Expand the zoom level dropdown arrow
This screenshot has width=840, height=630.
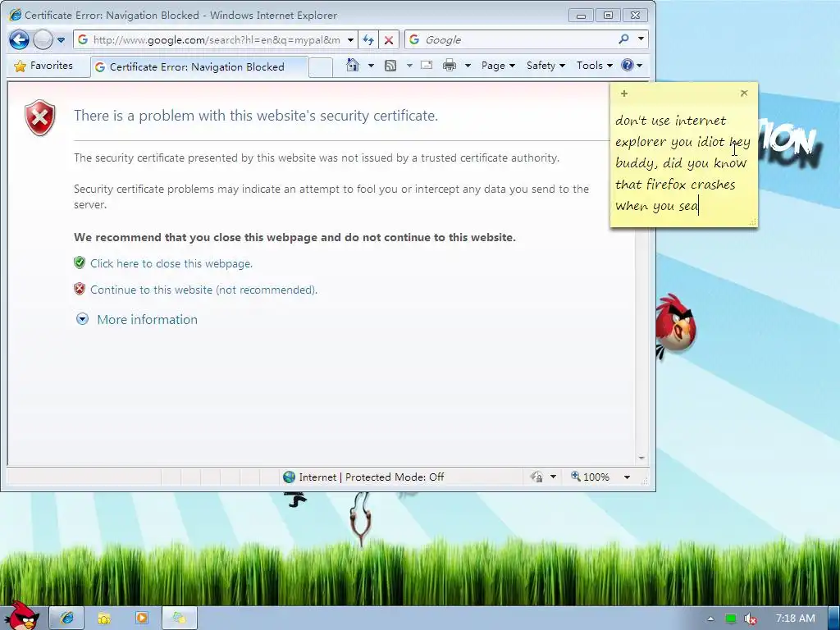pos(627,477)
